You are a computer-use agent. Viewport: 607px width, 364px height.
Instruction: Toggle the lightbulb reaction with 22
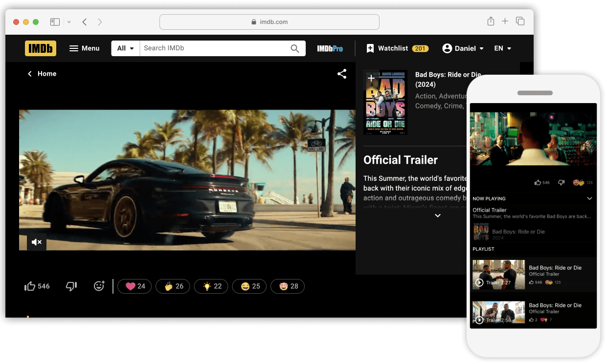[x=211, y=286]
